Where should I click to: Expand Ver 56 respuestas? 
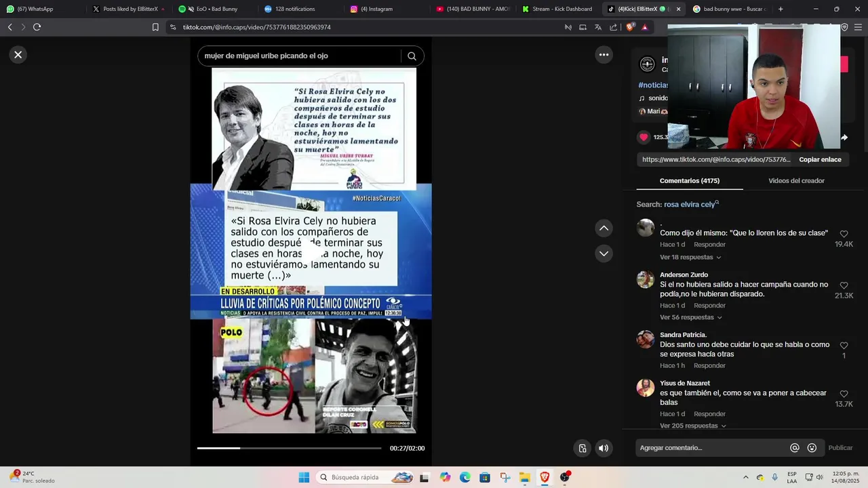[x=691, y=317]
